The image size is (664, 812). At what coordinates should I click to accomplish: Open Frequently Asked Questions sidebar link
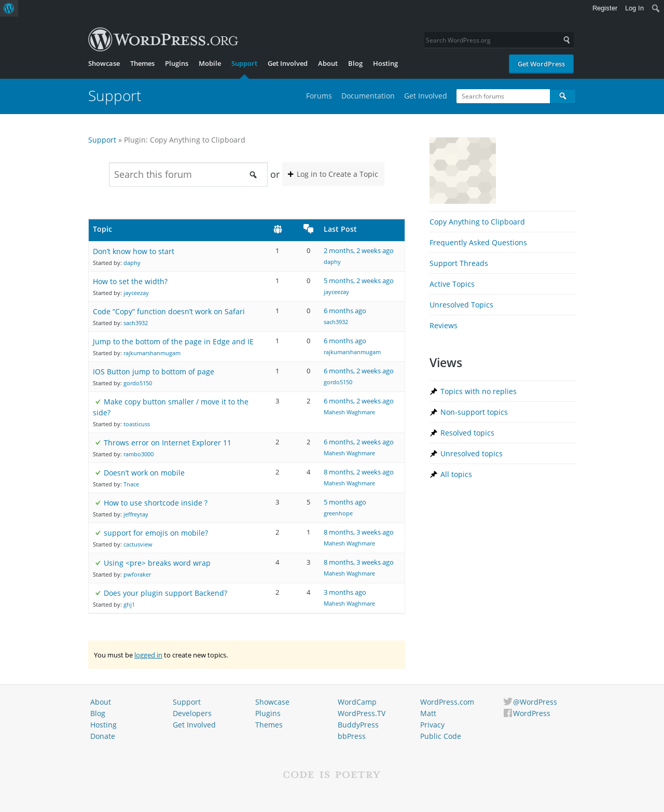click(478, 243)
